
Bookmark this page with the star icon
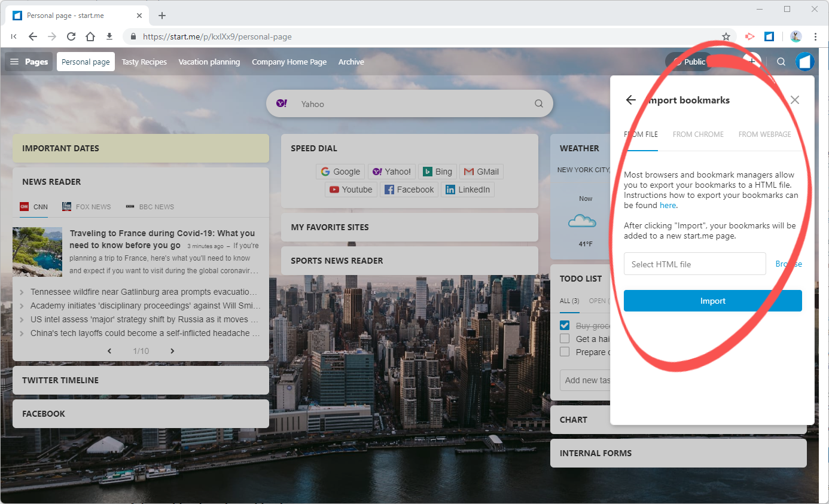coord(726,36)
